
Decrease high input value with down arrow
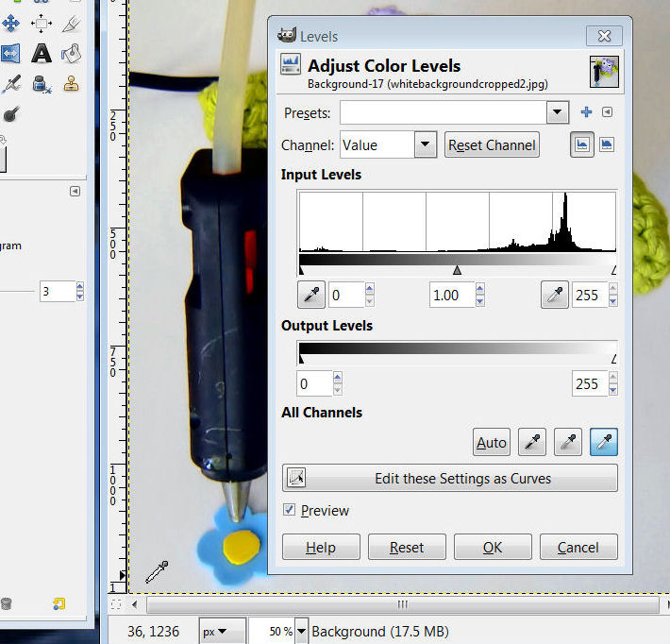pyautogui.click(x=612, y=301)
